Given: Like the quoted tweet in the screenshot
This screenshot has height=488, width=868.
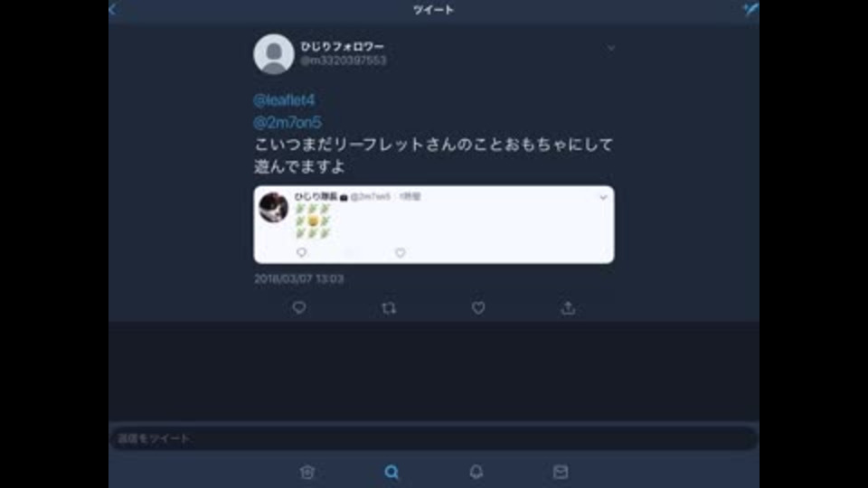Looking at the screenshot, I should pyautogui.click(x=401, y=253).
